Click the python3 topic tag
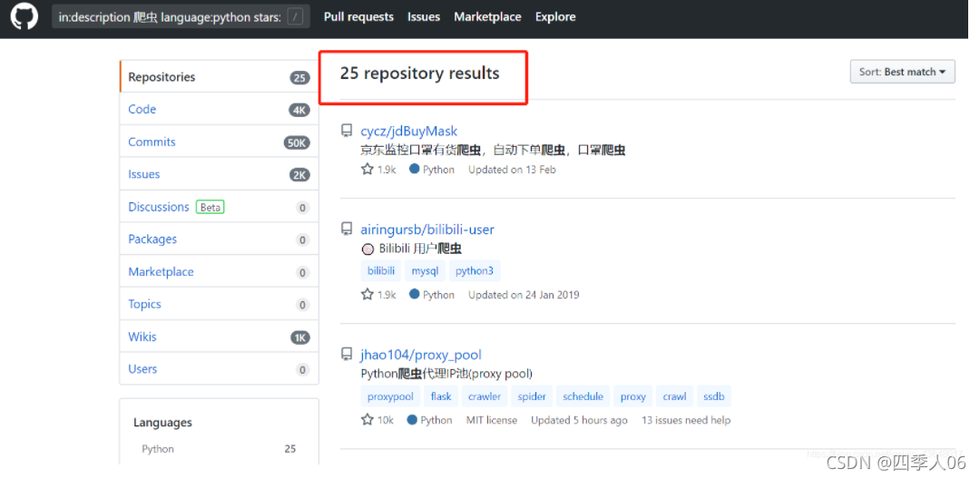Image resolution: width=980 pixels, height=479 pixels. (475, 271)
